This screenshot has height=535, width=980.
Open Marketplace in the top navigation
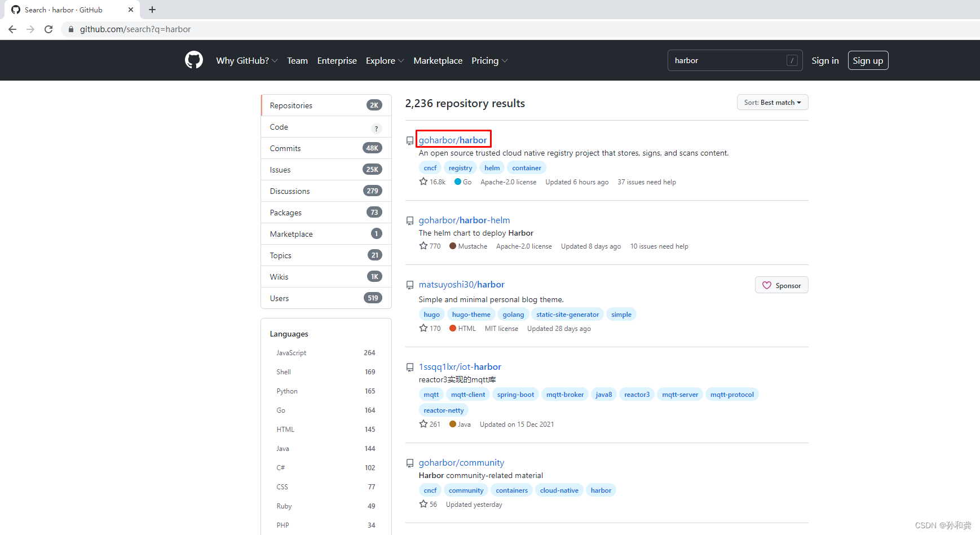[x=438, y=60]
